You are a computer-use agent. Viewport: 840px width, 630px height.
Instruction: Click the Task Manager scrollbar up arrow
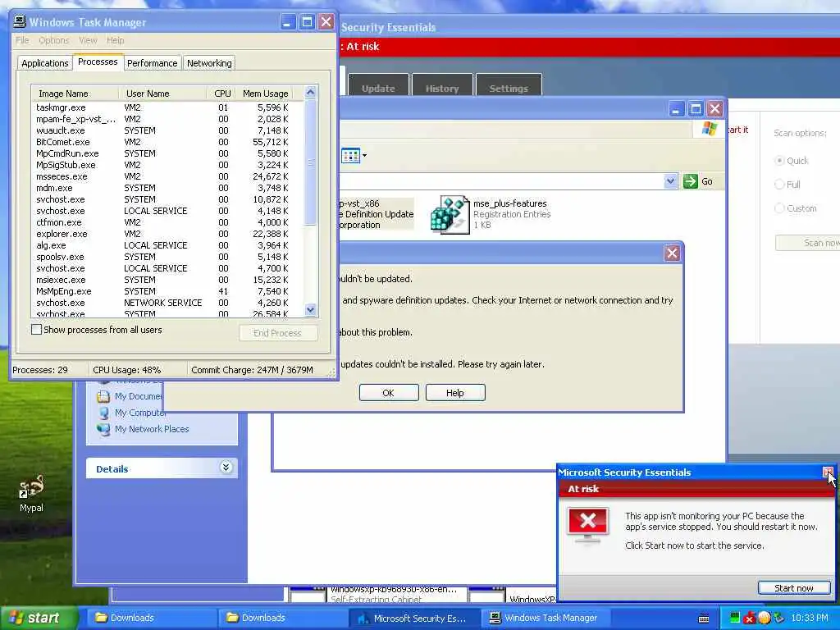(x=310, y=92)
